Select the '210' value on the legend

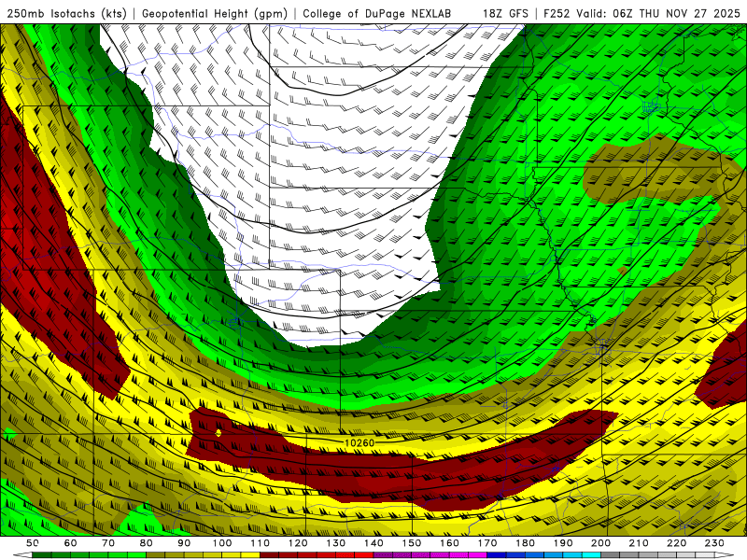(639, 543)
